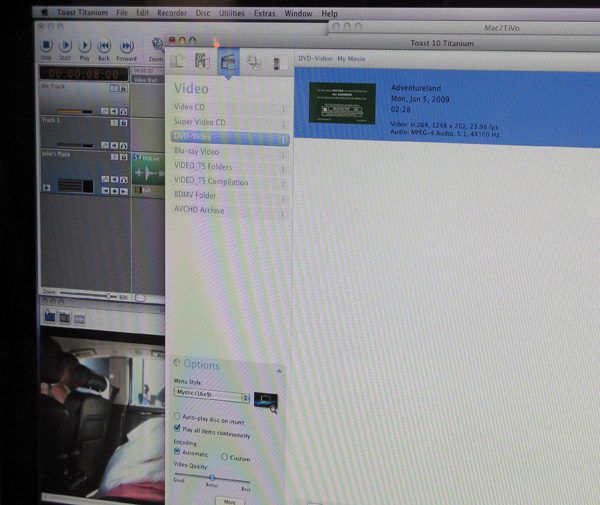Image resolution: width=600 pixels, height=505 pixels.
Task: Click the Hit Track volume level bar
Action: [x=75, y=112]
